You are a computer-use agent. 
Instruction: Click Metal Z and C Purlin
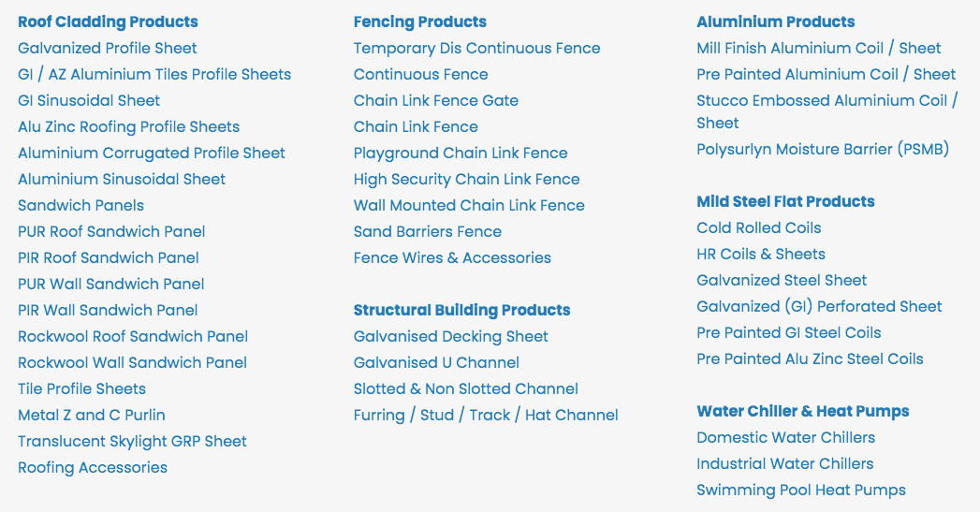point(92,415)
